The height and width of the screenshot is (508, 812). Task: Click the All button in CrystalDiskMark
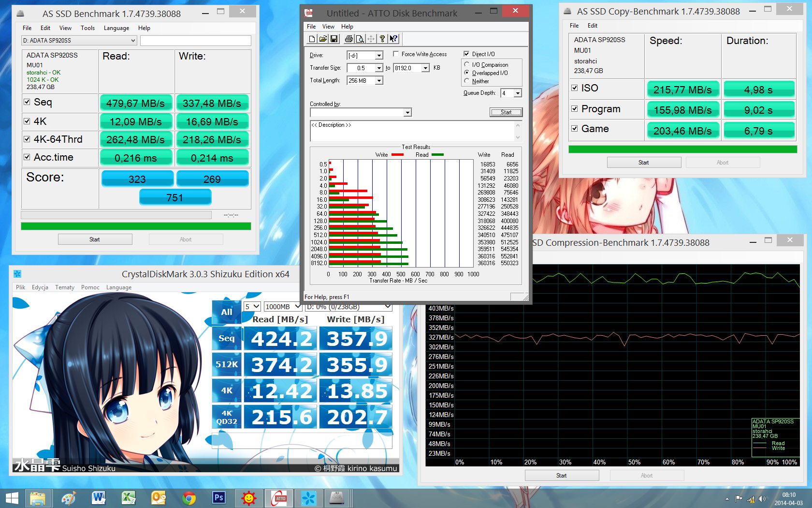click(x=227, y=312)
